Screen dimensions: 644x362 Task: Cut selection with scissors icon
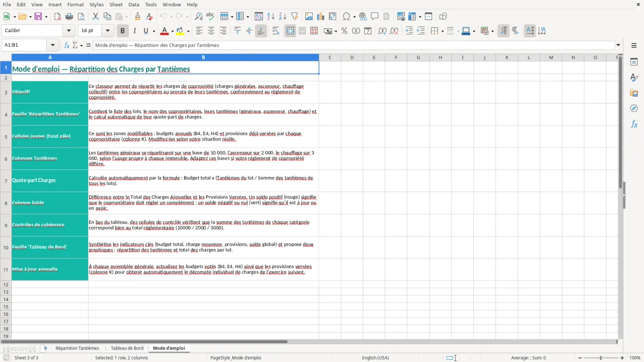[96, 17]
